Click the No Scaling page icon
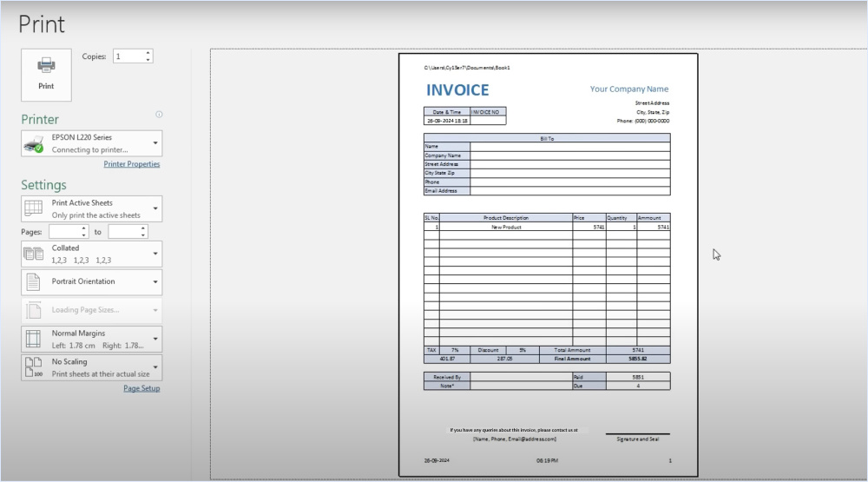This screenshot has width=868, height=482. (x=33, y=367)
